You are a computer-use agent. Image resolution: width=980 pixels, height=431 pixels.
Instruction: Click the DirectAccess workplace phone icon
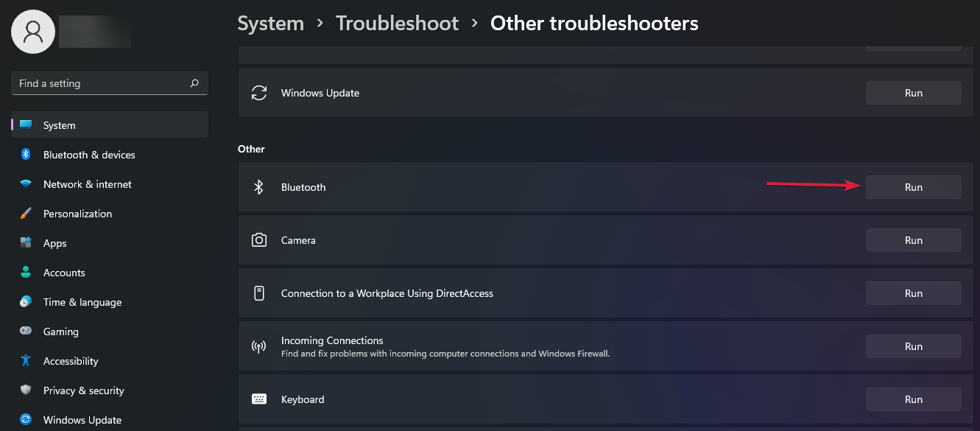point(258,292)
